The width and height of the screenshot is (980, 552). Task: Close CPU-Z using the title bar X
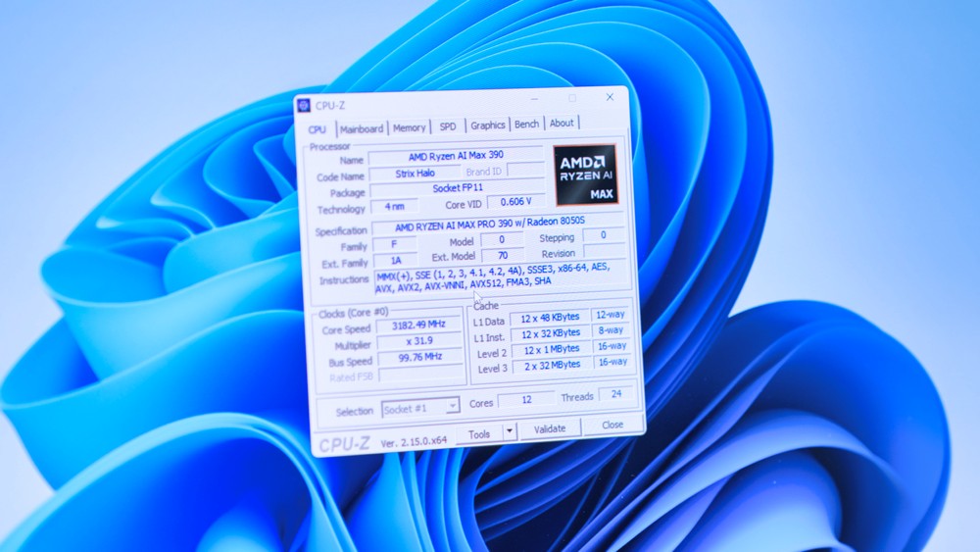pos(610,97)
